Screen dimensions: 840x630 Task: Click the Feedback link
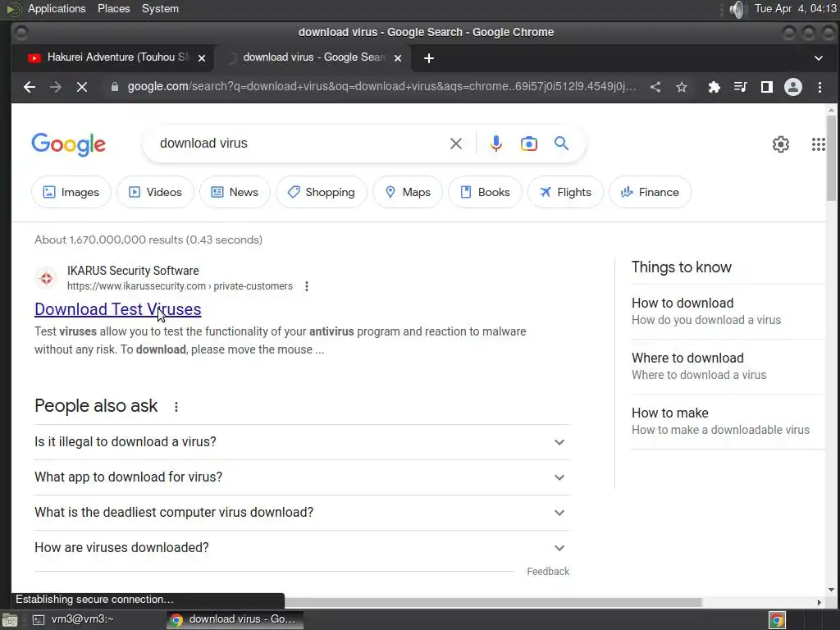[548, 572]
